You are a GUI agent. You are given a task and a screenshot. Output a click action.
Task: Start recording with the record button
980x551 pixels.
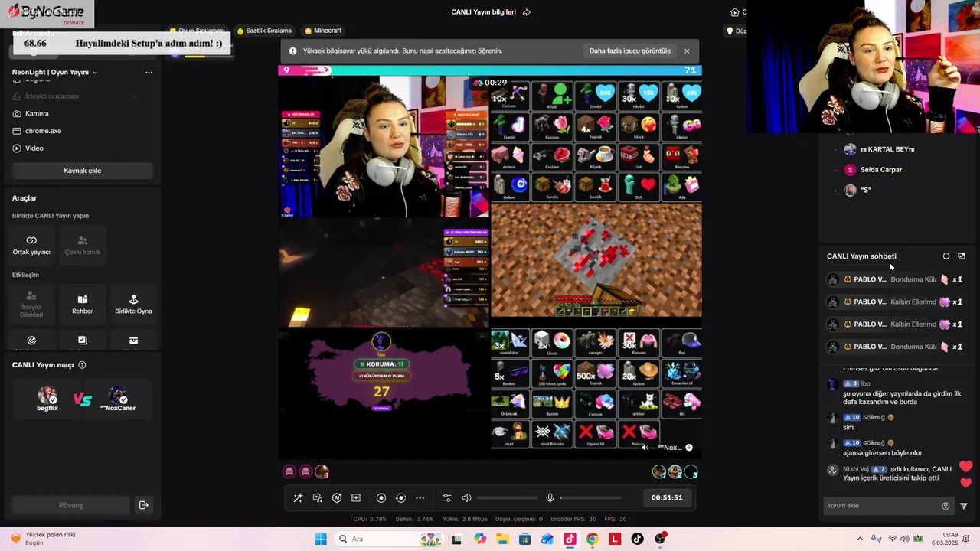coord(381,497)
